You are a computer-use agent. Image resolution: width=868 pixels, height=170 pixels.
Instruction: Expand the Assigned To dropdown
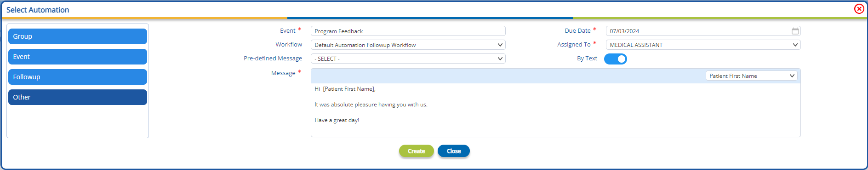click(x=703, y=45)
